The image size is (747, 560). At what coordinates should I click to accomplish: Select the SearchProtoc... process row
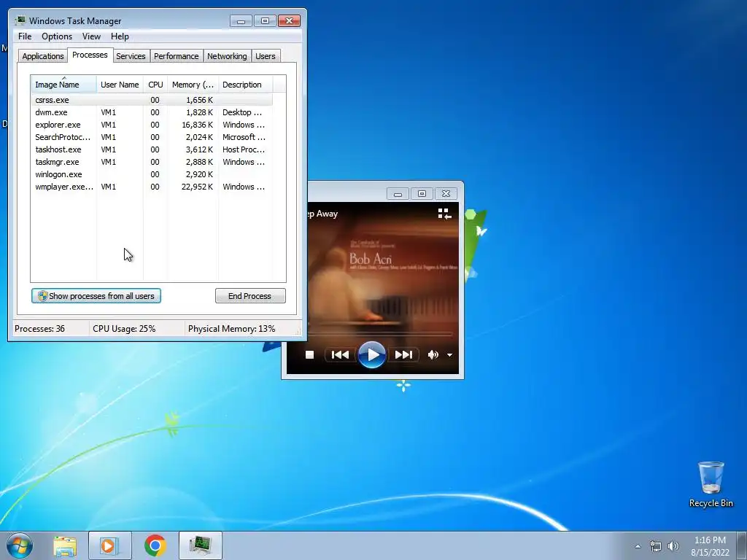coord(152,137)
